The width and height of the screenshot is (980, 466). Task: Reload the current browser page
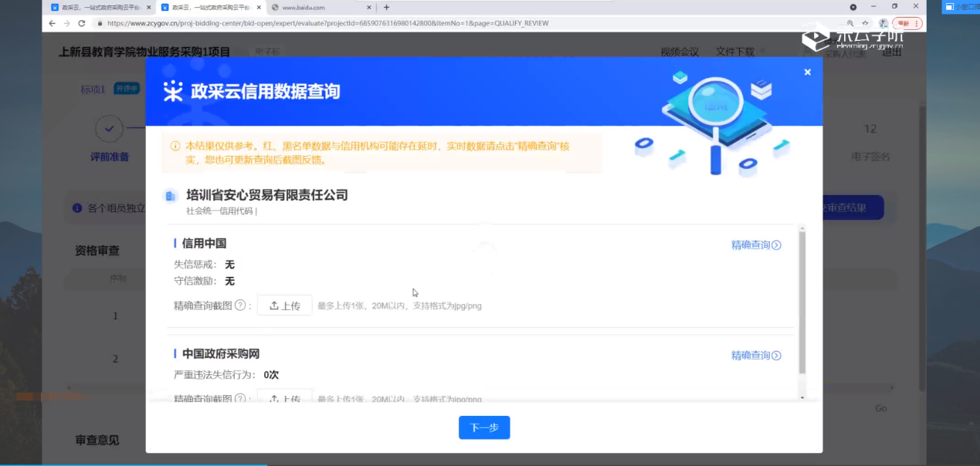click(81, 23)
